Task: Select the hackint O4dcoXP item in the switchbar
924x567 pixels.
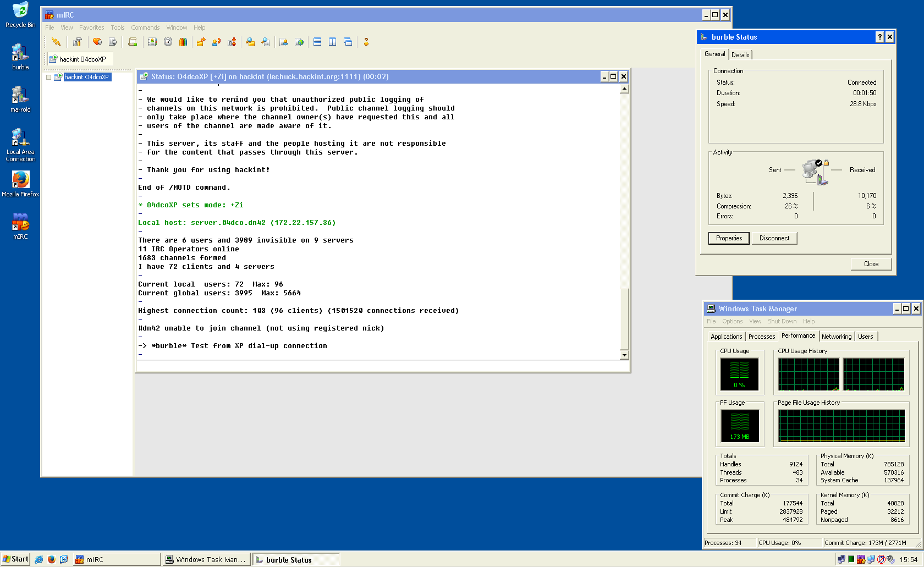Action: pyautogui.click(x=80, y=59)
